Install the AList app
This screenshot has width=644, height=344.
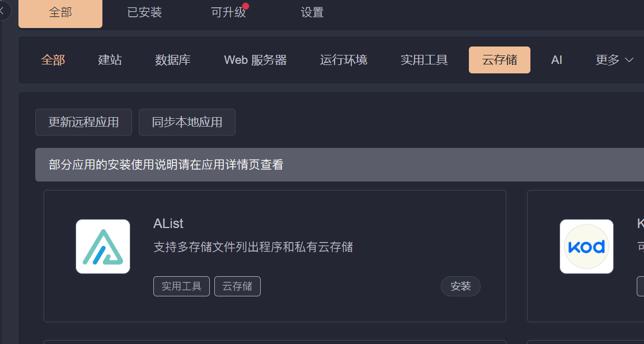pyautogui.click(x=460, y=286)
